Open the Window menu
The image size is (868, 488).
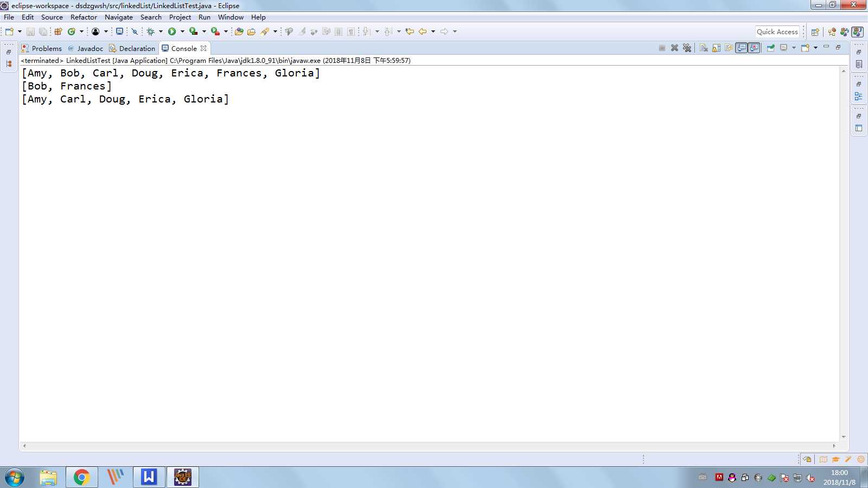(x=231, y=17)
